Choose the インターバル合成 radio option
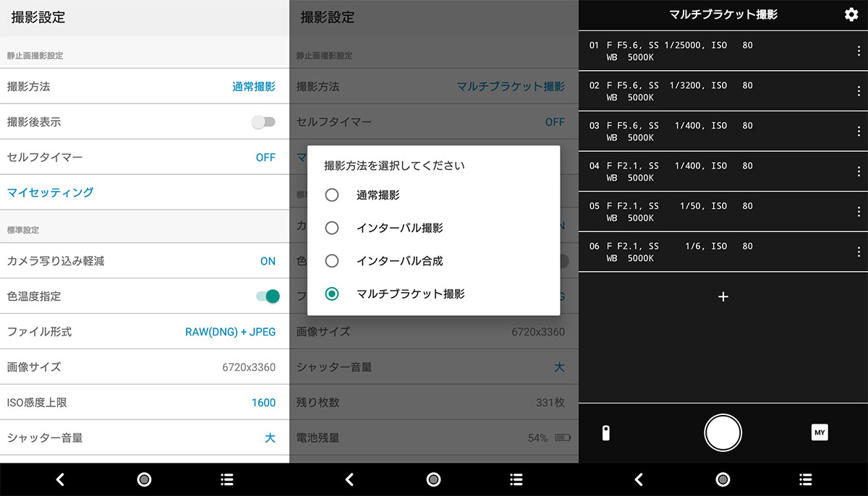Image resolution: width=868 pixels, height=496 pixels. 332,260
